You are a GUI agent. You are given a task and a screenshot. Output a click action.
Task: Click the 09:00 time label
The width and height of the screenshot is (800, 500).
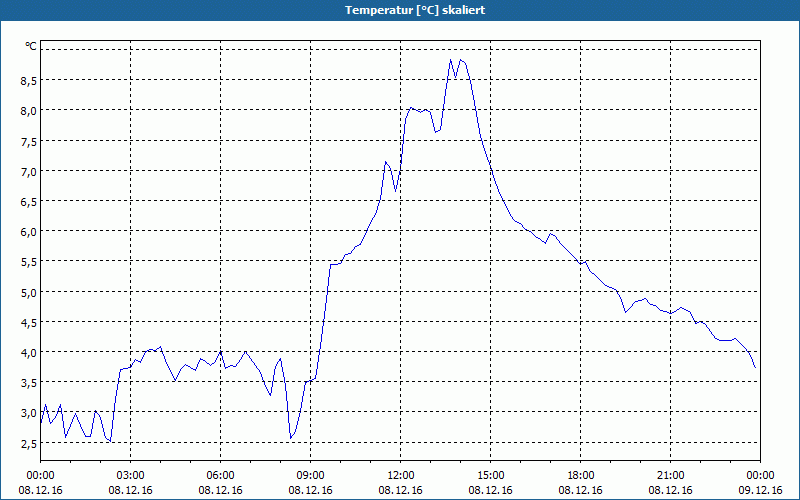tap(310, 476)
